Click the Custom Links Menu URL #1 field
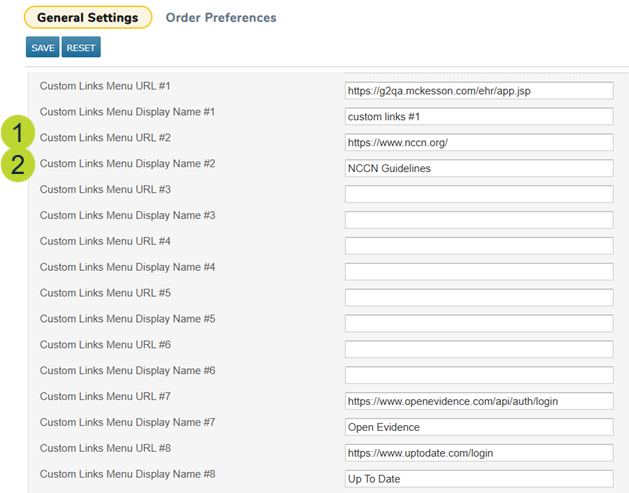 tap(478, 90)
